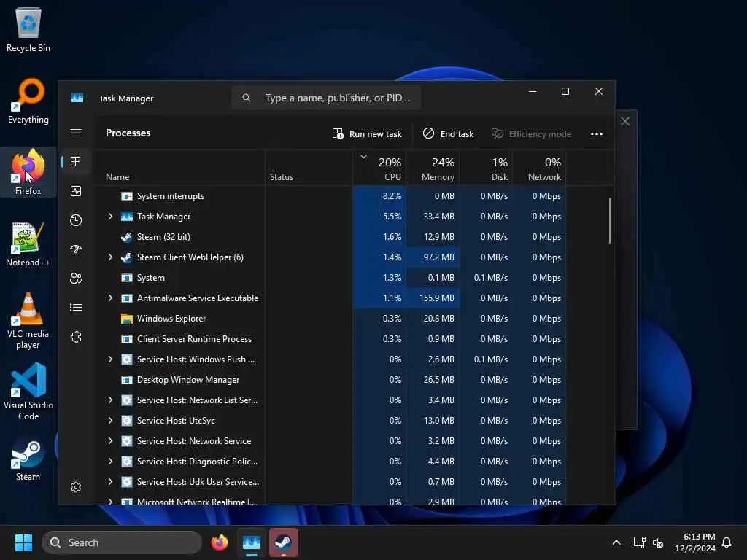747x560 pixels.
Task: Open the App history icon in sidebar
Action: pos(76,220)
